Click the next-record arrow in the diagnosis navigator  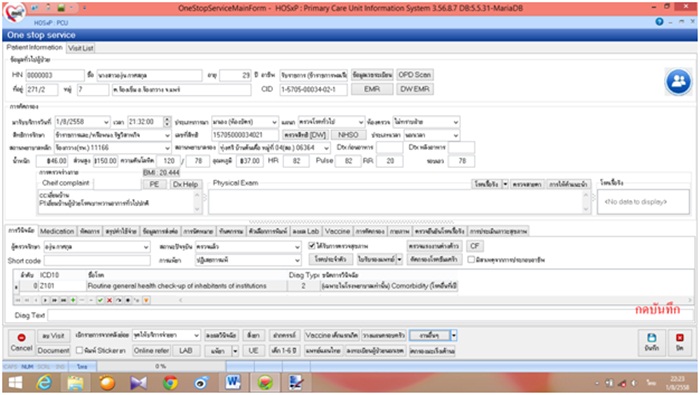pos(45,300)
